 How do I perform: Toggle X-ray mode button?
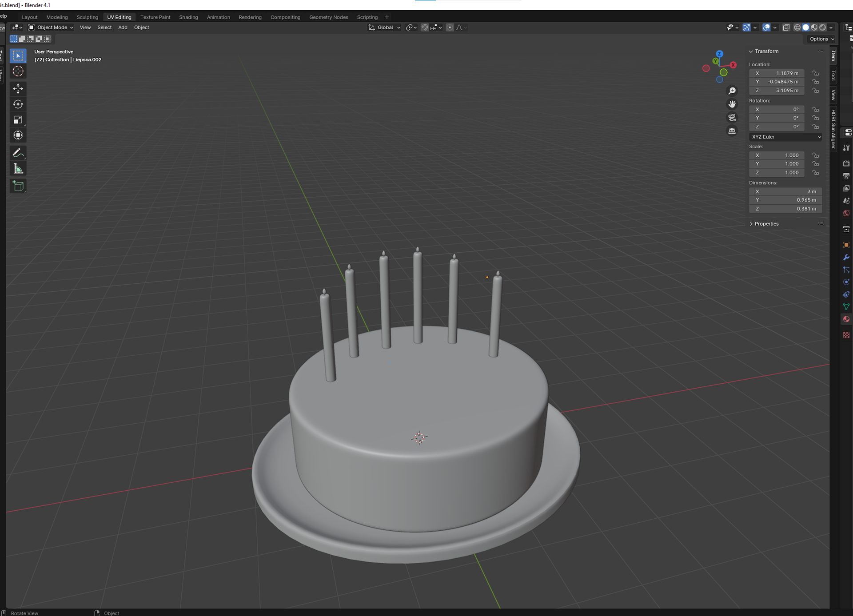tap(786, 28)
